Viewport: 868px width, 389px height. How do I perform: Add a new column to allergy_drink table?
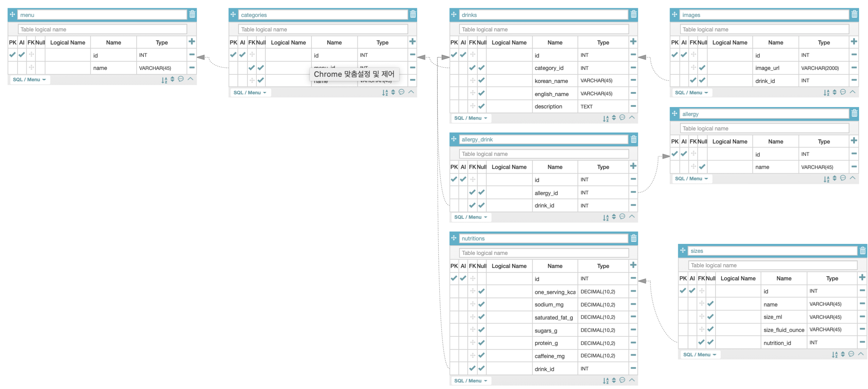coord(633,166)
